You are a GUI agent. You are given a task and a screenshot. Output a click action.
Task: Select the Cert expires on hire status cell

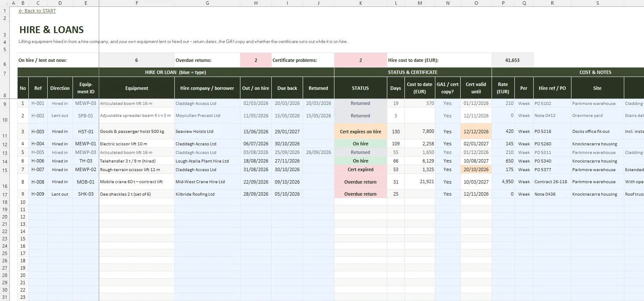[x=361, y=132]
